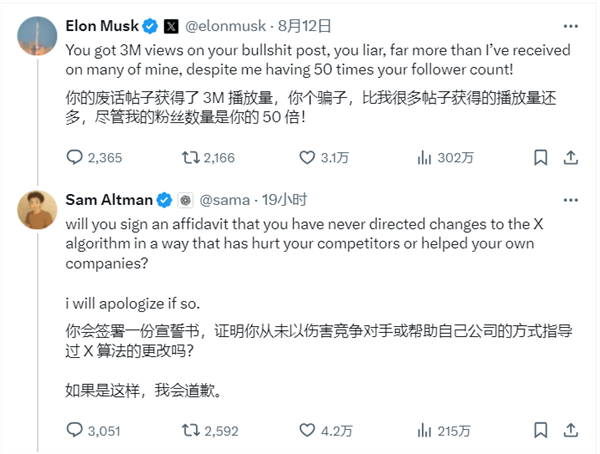The image size is (600, 454).
Task: Reply to Sam Altman's post
Action: point(75,430)
